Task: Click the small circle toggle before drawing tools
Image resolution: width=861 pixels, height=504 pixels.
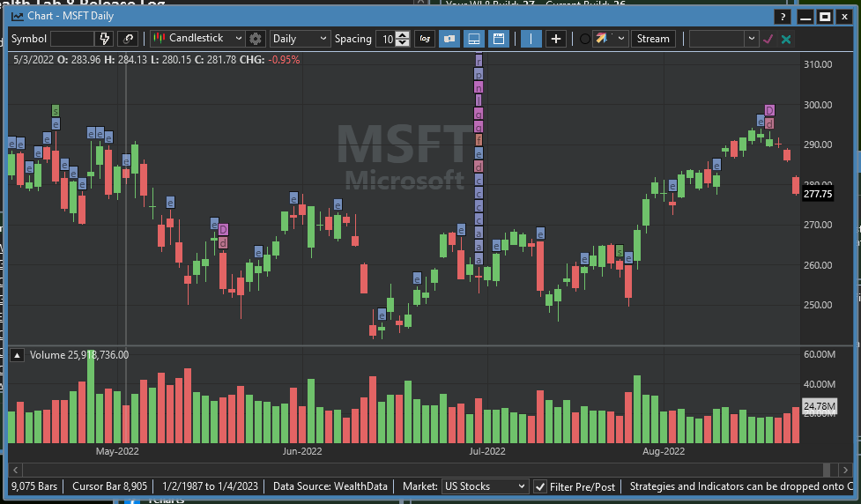Action: 584,39
